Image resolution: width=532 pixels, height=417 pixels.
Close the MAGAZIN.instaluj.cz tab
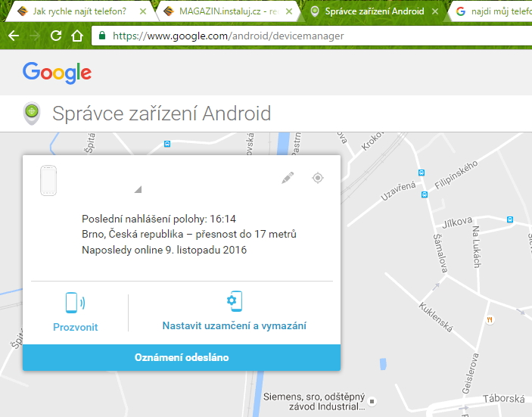(x=289, y=11)
